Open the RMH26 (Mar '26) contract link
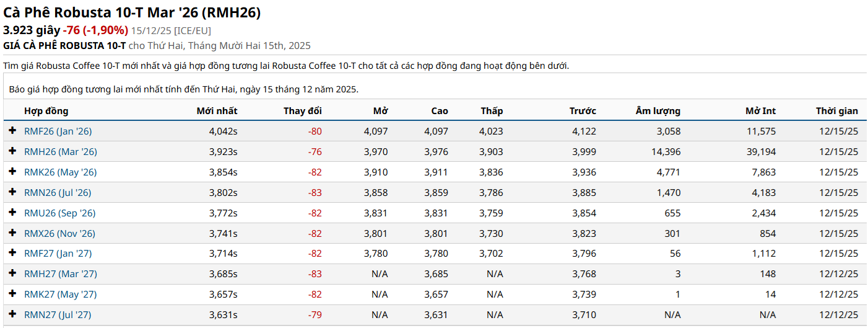This screenshot has width=868, height=328. (x=60, y=152)
